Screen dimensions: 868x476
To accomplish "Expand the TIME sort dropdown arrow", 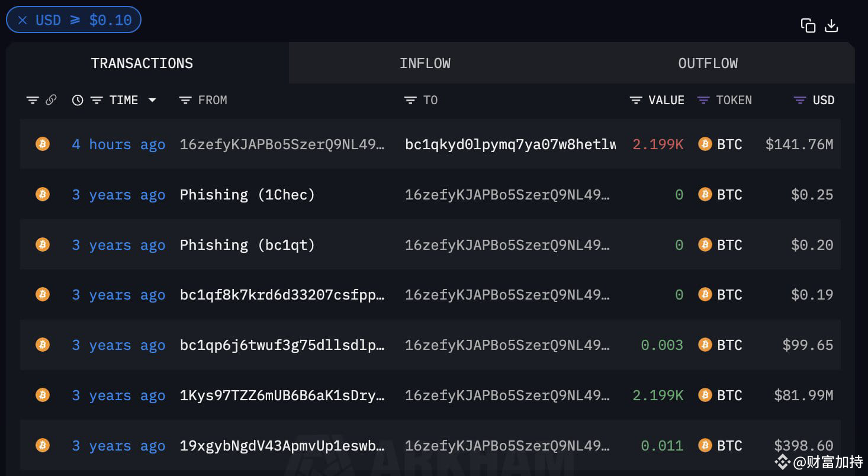I will 152,100.
